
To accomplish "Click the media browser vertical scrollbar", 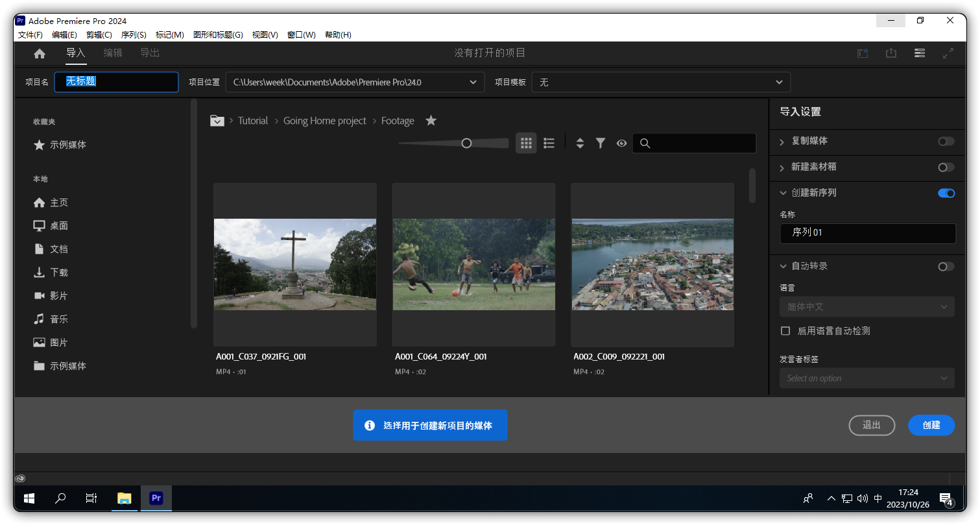I will pyautogui.click(x=752, y=186).
